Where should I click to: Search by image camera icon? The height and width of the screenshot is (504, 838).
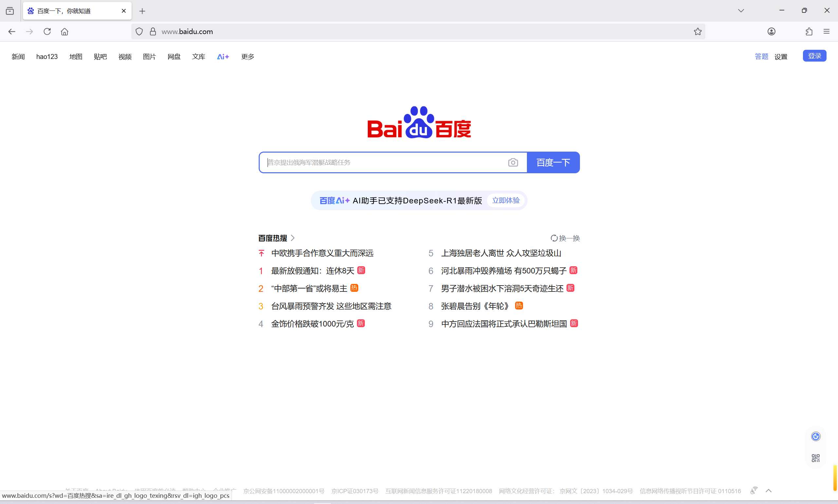click(x=513, y=162)
